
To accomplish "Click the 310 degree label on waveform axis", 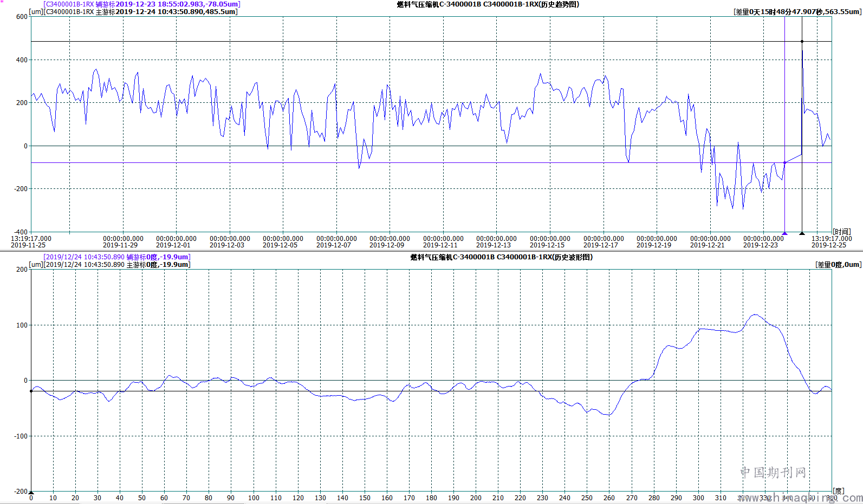I will [721, 498].
